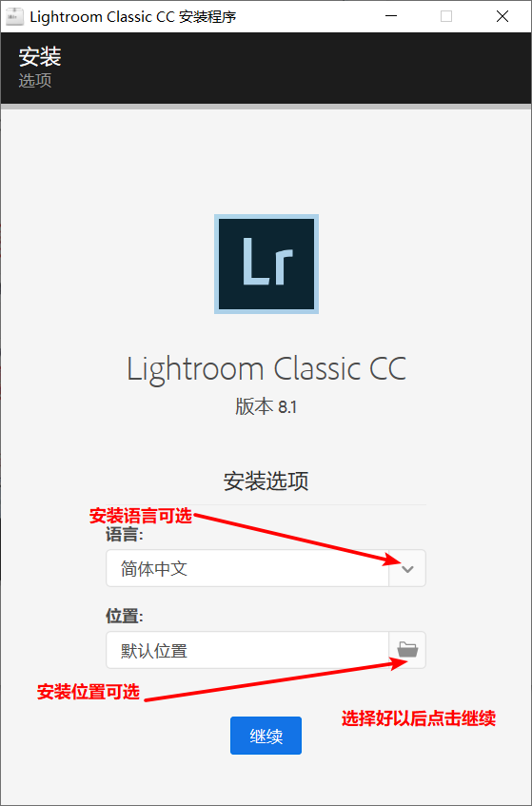Click the 位置 label
The width and height of the screenshot is (532, 806).
125,616
